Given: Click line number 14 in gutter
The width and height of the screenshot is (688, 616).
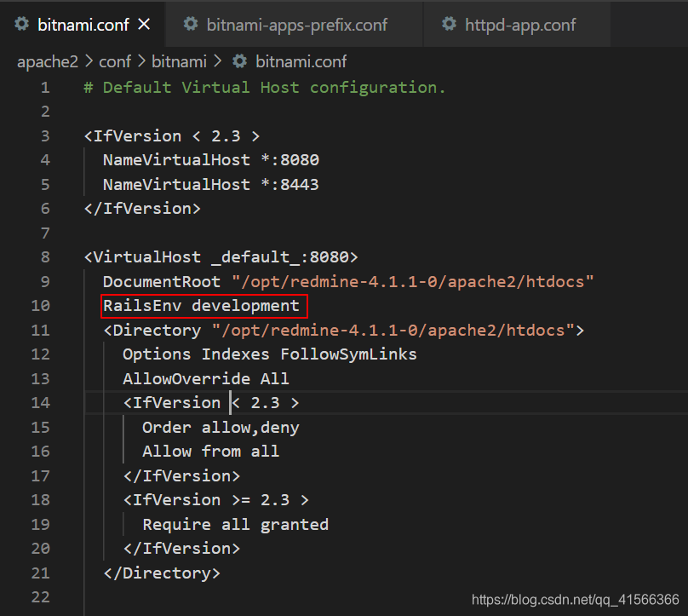Looking at the screenshot, I should [x=40, y=403].
